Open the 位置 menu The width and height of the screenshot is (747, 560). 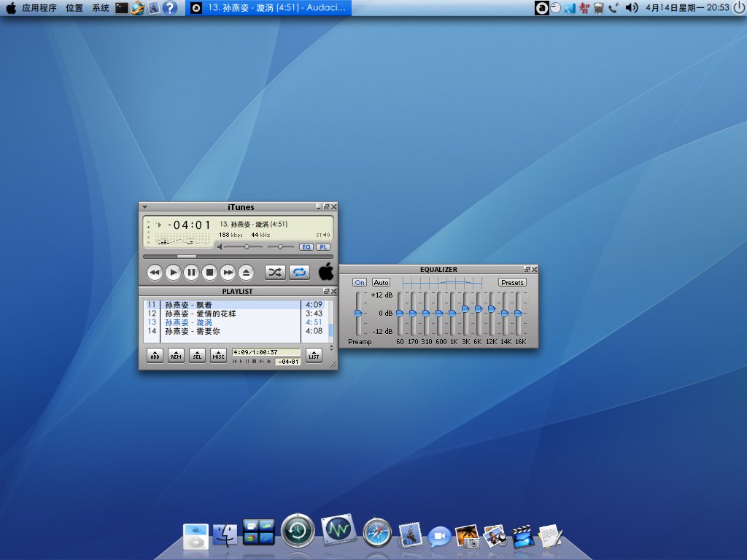coord(74,7)
